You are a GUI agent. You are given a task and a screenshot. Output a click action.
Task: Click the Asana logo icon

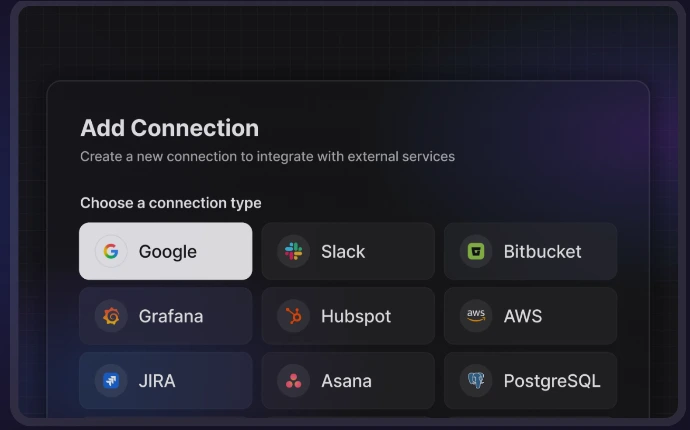tap(293, 381)
